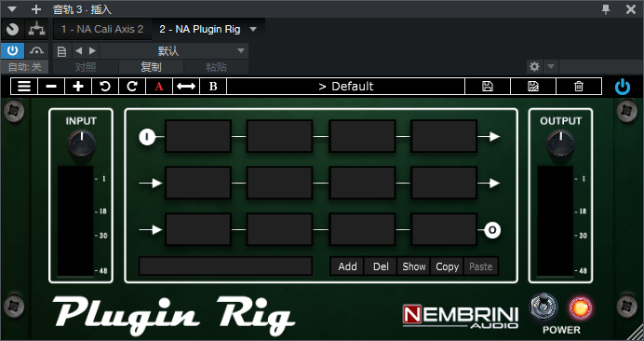Image resolution: width=644 pixels, height=341 pixels.
Task: Toggle the blue host insert power button
Action: [12, 51]
